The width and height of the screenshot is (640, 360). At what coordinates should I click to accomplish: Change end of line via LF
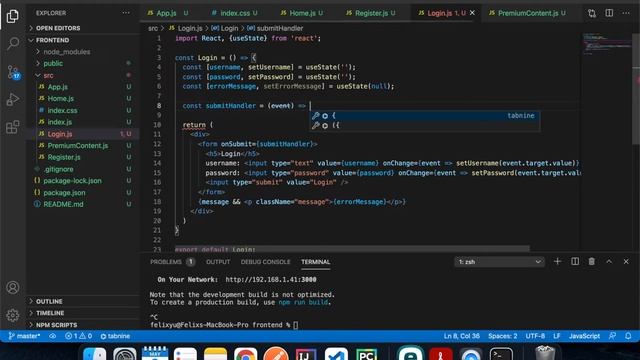click(x=556, y=336)
